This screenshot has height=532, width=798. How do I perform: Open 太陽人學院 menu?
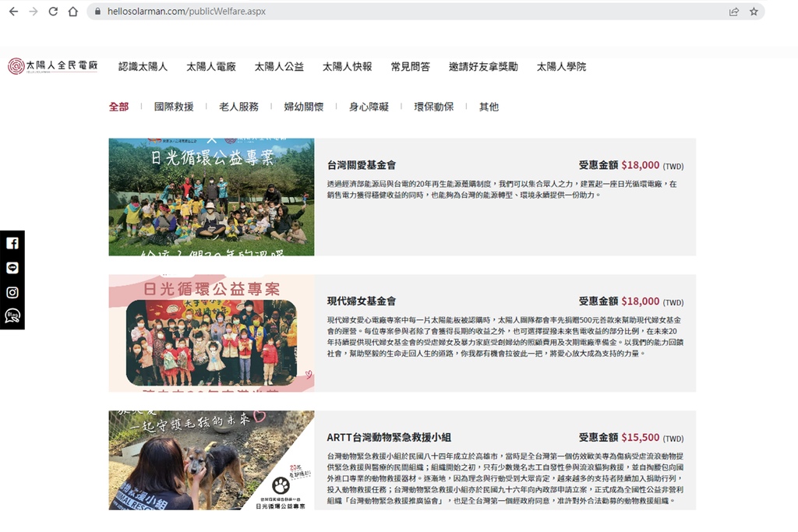click(x=561, y=67)
